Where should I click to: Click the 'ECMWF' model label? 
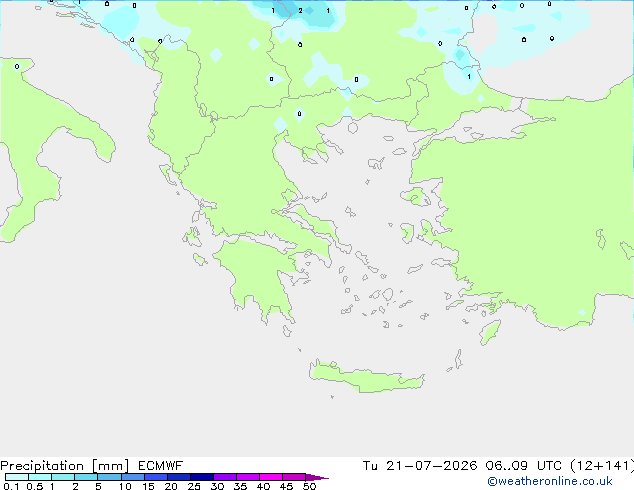[x=161, y=466]
